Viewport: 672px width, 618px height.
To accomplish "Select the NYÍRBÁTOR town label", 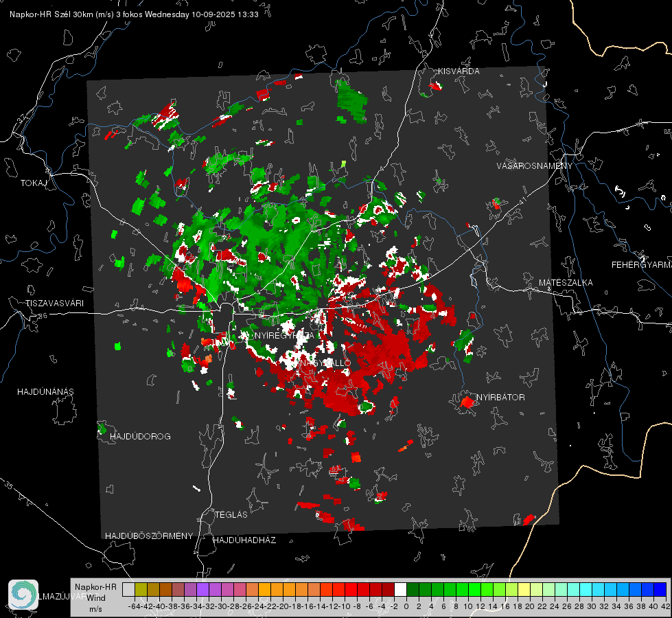I will [500, 398].
